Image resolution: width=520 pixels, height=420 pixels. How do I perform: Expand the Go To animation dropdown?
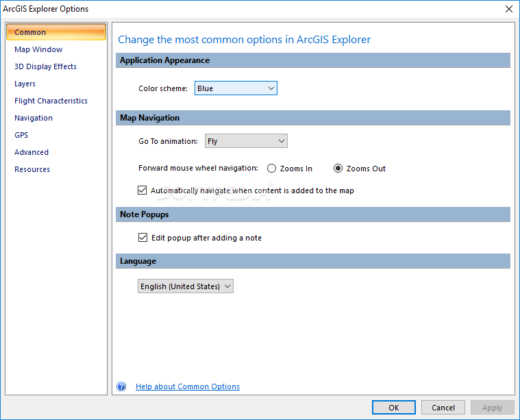click(246, 141)
